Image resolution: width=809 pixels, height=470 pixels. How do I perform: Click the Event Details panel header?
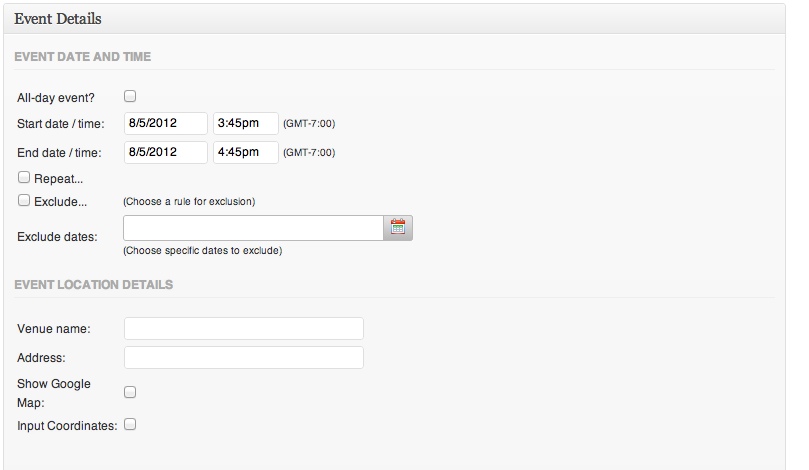(x=394, y=19)
